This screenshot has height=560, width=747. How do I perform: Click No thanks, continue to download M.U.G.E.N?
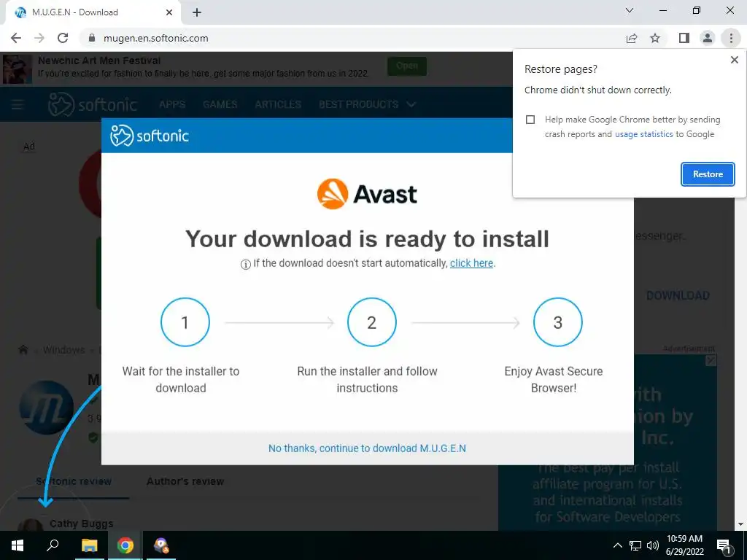point(367,448)
